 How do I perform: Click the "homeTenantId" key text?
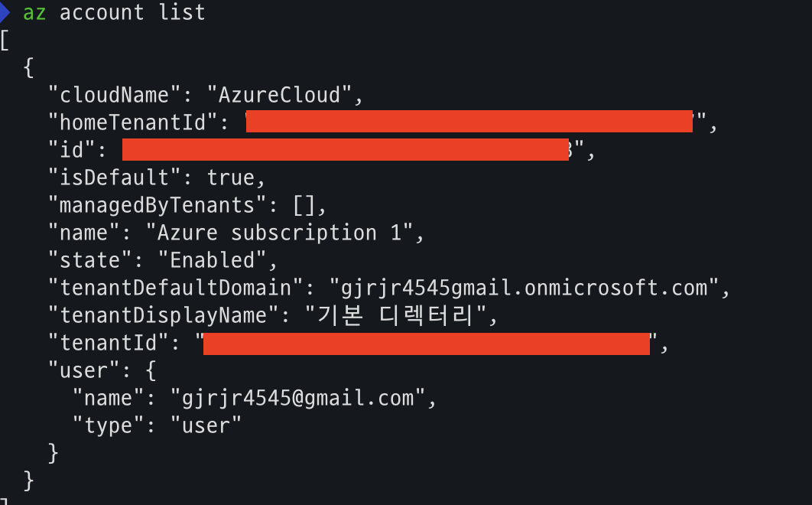point(132,122)
